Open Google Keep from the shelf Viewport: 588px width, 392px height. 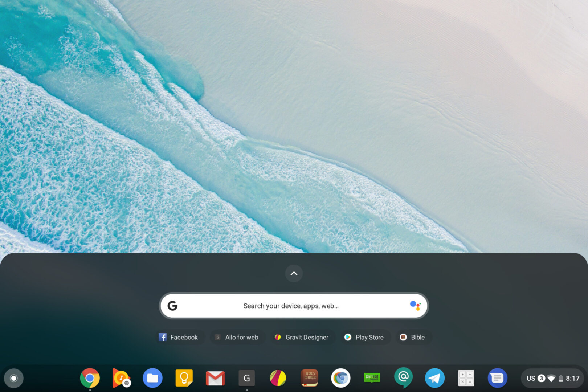(x=184, y=378)
